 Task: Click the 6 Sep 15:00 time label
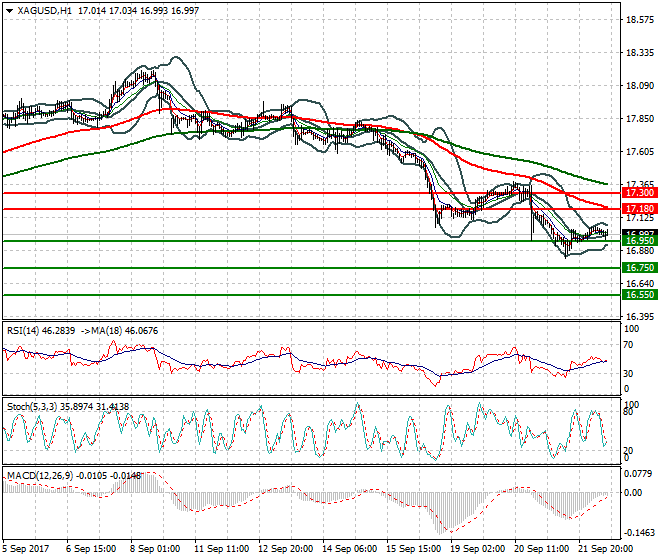pos(91,549)
